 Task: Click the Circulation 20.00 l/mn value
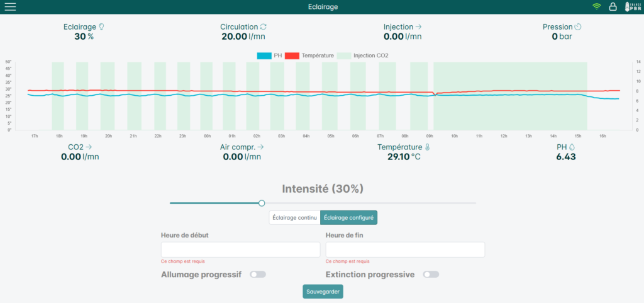point(243,37)
